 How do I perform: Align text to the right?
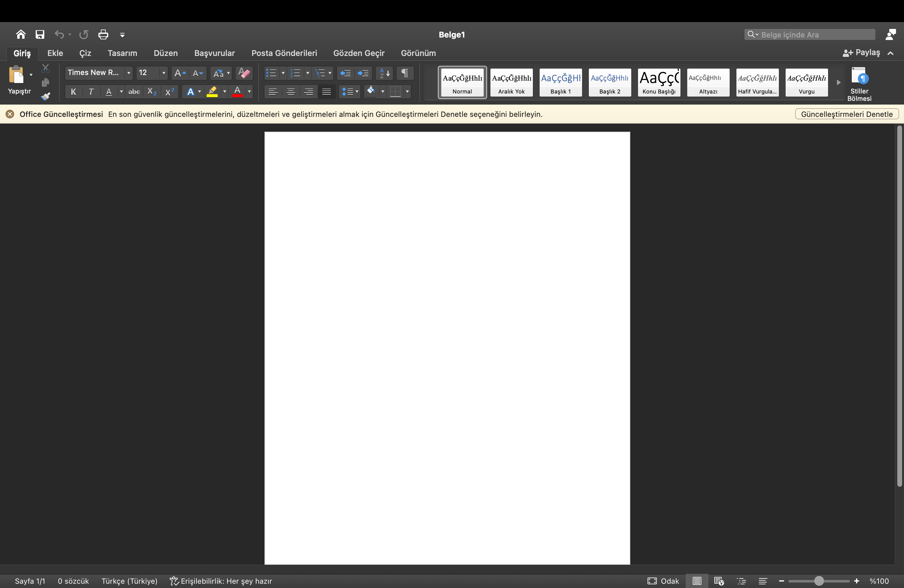(x=308, y=92)
